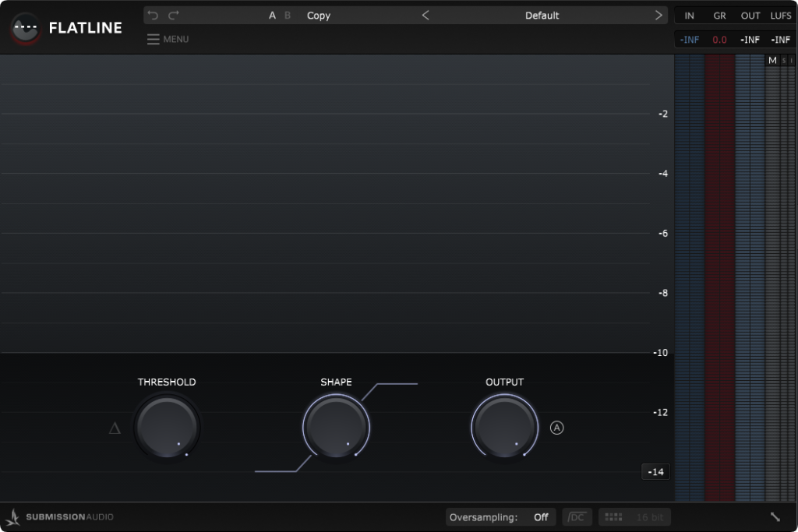Click the OUT meter label
The width and height of the screenshot is (798, 532).
[750, 16]
